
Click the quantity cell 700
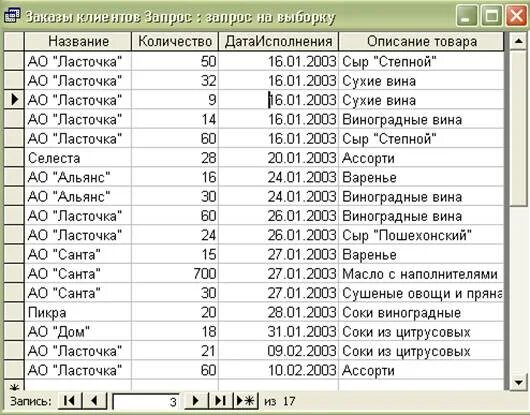(x=175, y=273)
